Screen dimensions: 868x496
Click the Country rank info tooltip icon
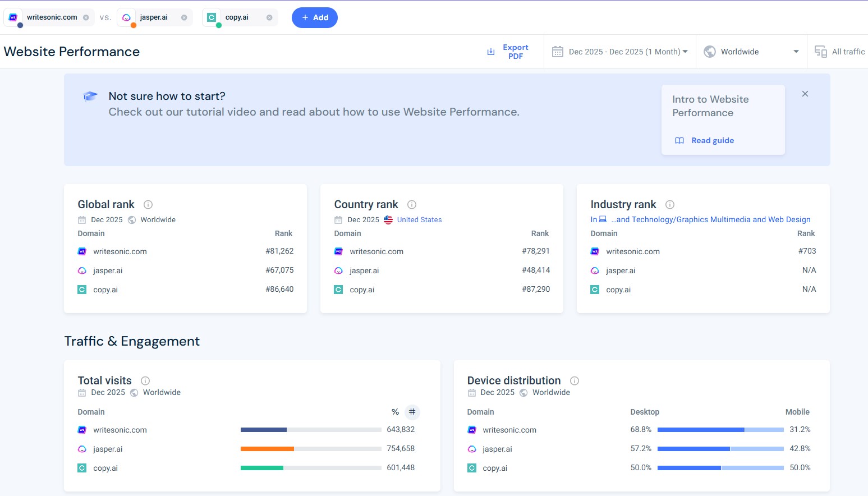coord(412,204)
